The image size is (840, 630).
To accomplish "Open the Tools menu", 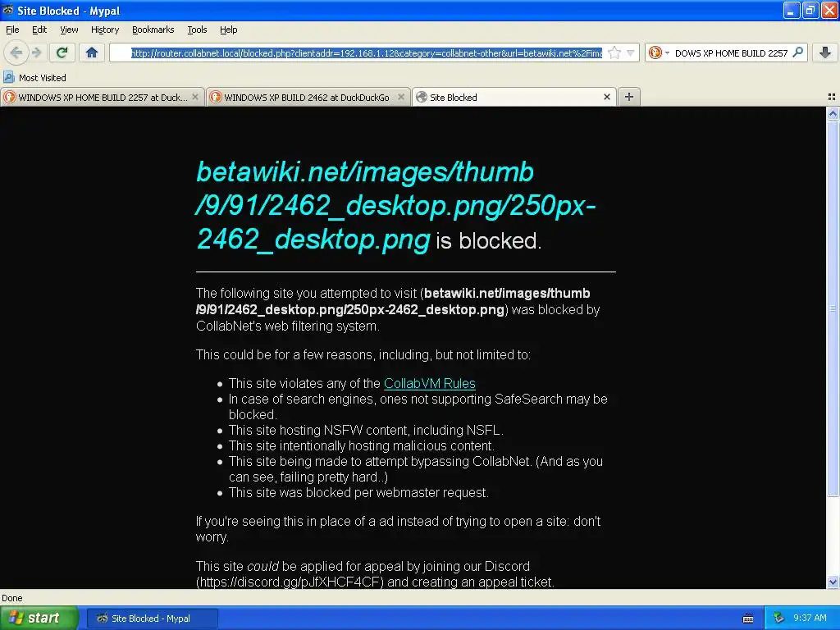I will (x=197, y=30).
